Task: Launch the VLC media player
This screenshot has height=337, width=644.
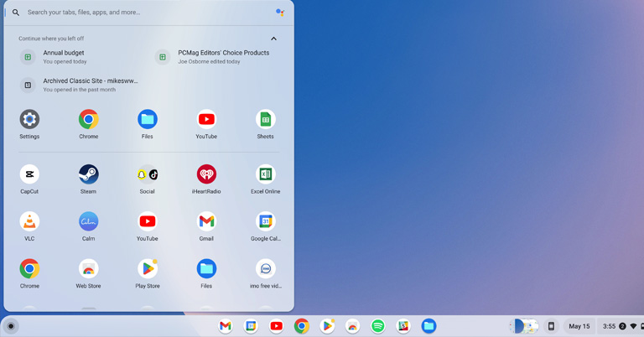Action: [29, 222]
